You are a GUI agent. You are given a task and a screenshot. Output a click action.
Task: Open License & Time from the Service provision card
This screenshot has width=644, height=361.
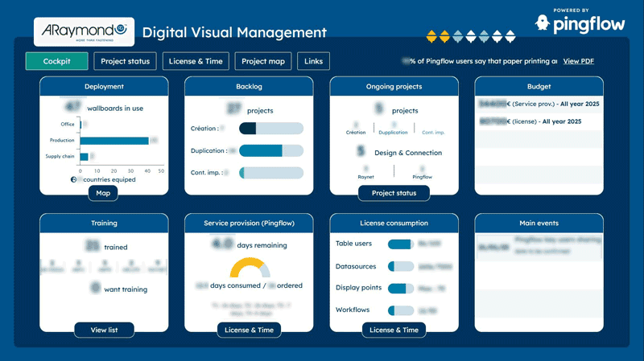click(x=249, y=330)
